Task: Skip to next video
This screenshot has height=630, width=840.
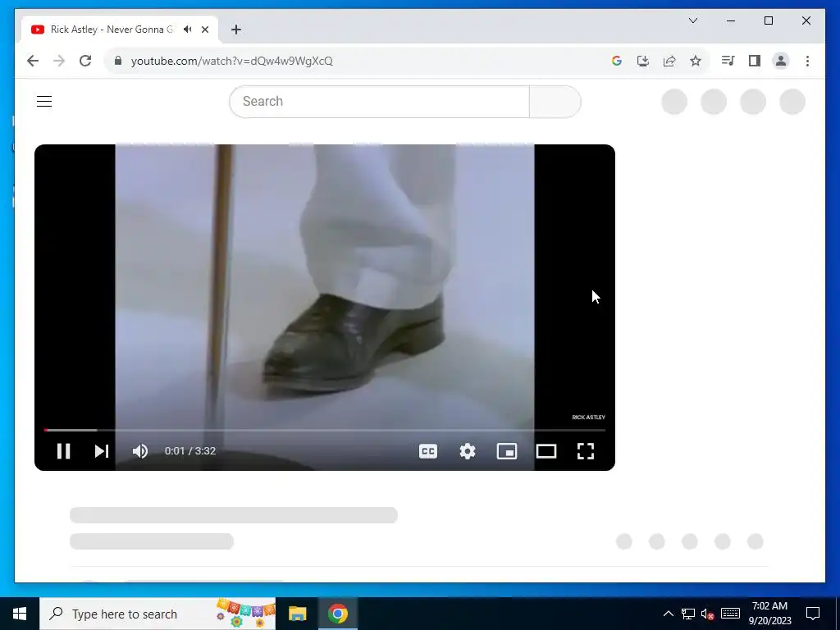Action: tap(102, 451)
